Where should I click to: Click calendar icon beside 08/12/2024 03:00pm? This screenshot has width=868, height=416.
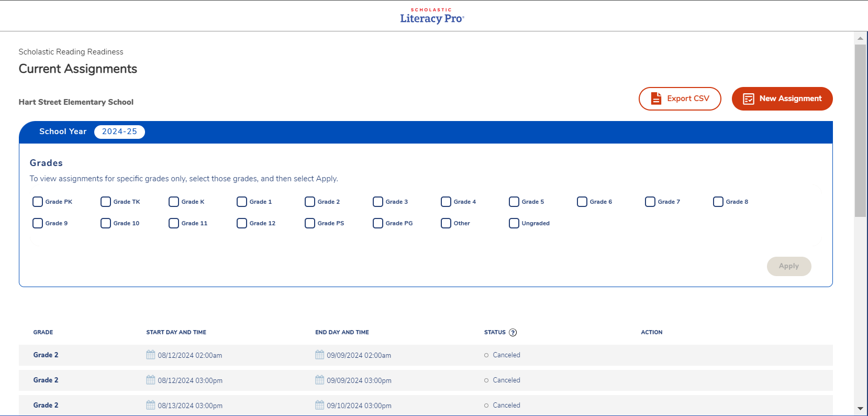click(151, 380)
